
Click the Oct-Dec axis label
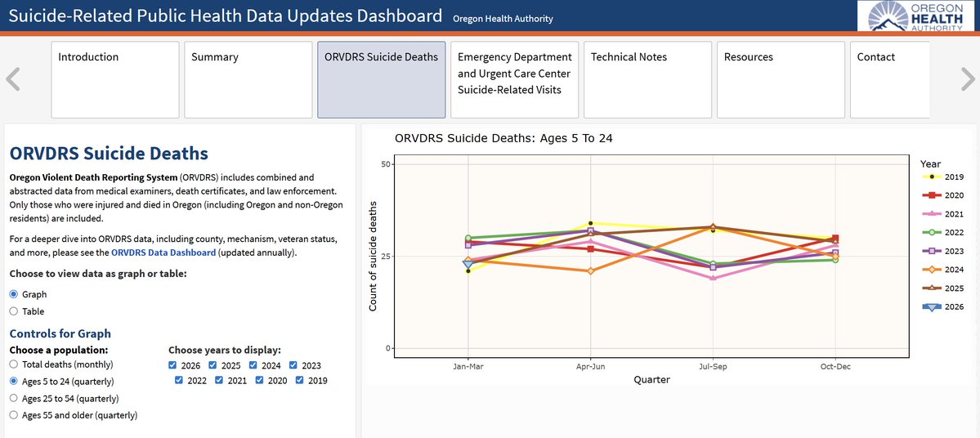835,367
